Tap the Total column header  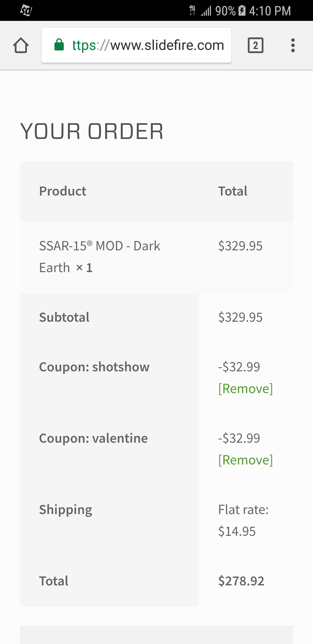[x=232, y=191]
